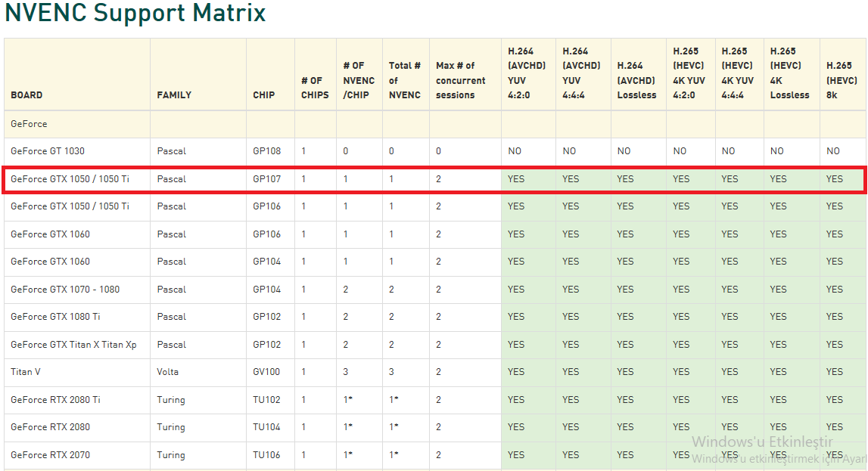Click the CHIP column header
The image size is (868, 471).
pos(263,95)
